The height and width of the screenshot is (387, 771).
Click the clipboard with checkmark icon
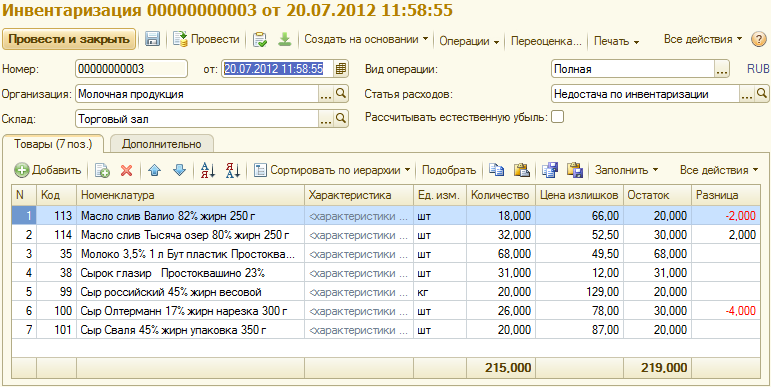(x=260, y=39)
